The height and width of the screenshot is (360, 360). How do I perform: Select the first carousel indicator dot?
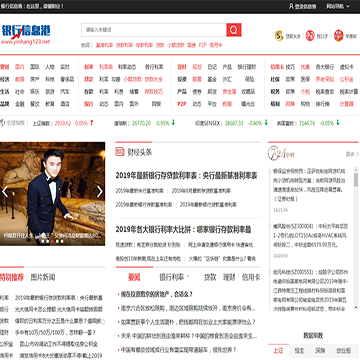point(43,241)
